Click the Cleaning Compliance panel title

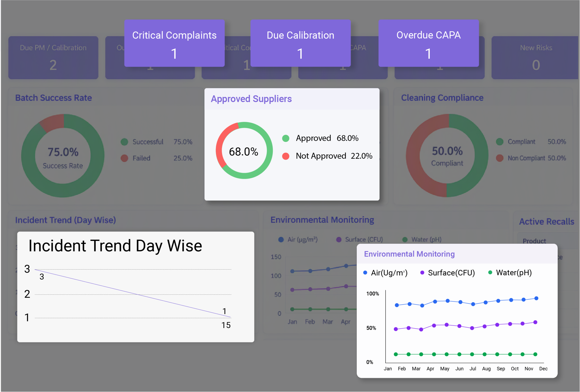442,98
